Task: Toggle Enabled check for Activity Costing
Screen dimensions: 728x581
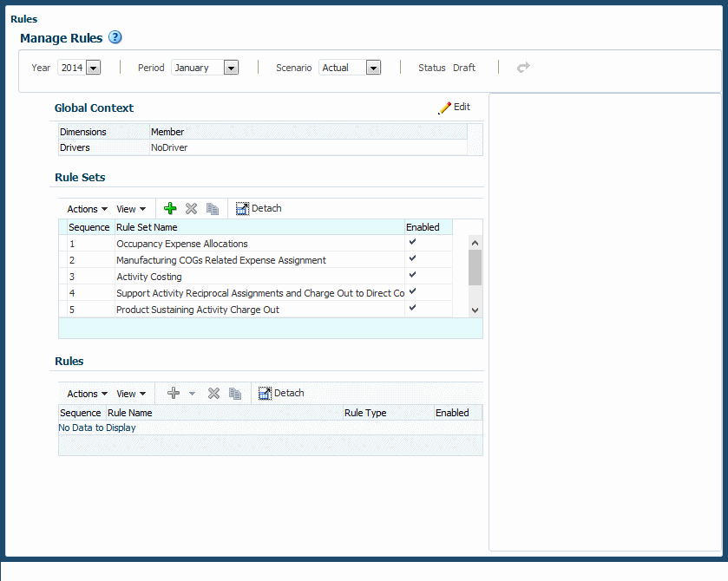Action: [x=412, y=275]
